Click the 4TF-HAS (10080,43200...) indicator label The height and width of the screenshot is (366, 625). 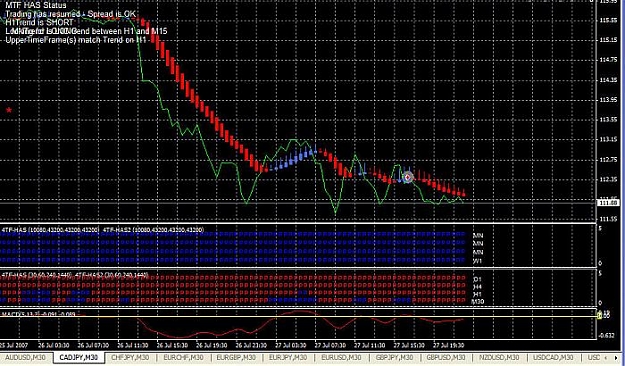50,230
